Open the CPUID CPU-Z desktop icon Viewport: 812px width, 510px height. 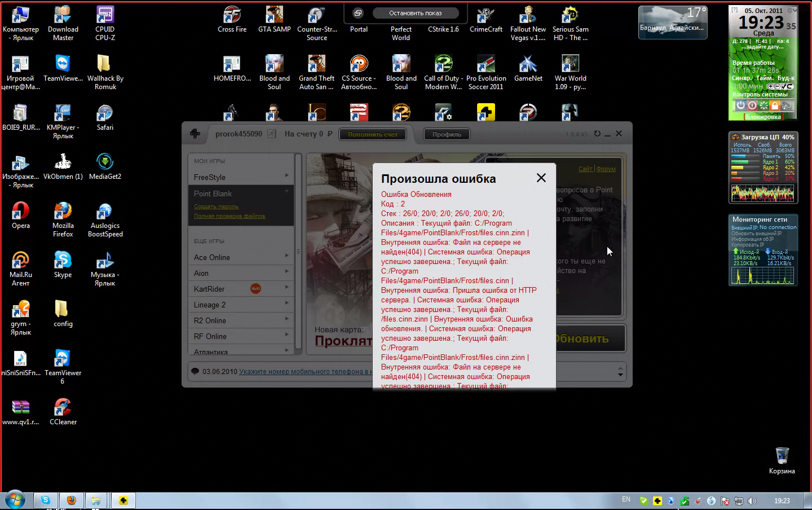105,24
